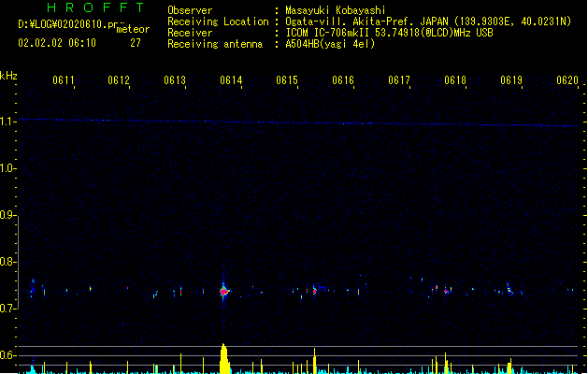Click the curved meteor echo near 0619
This screenshot has width=588, height=374.
509,289
